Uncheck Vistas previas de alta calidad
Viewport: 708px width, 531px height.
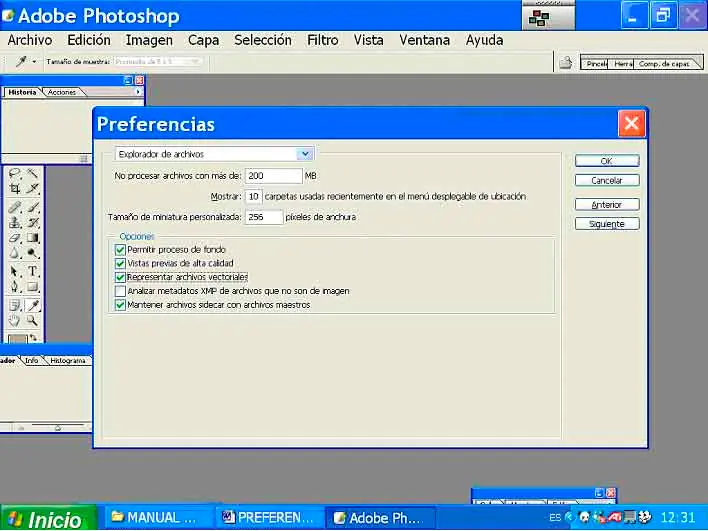click(x=120, y=263)
